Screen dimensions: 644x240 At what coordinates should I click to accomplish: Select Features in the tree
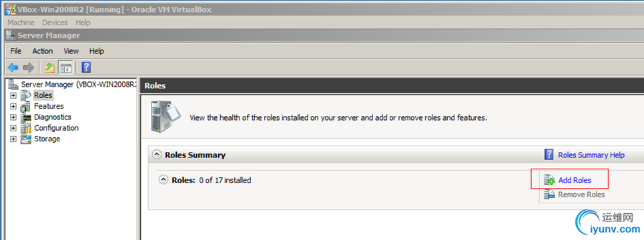(49, 106)
